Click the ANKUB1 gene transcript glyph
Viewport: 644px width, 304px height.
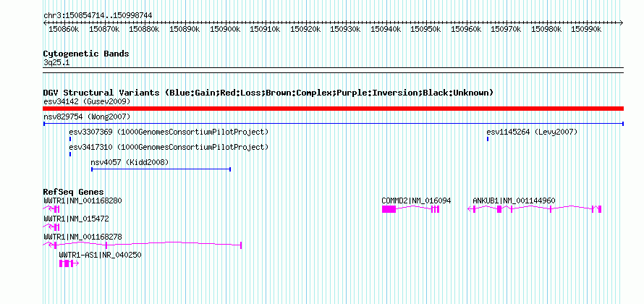coord(534,209)
